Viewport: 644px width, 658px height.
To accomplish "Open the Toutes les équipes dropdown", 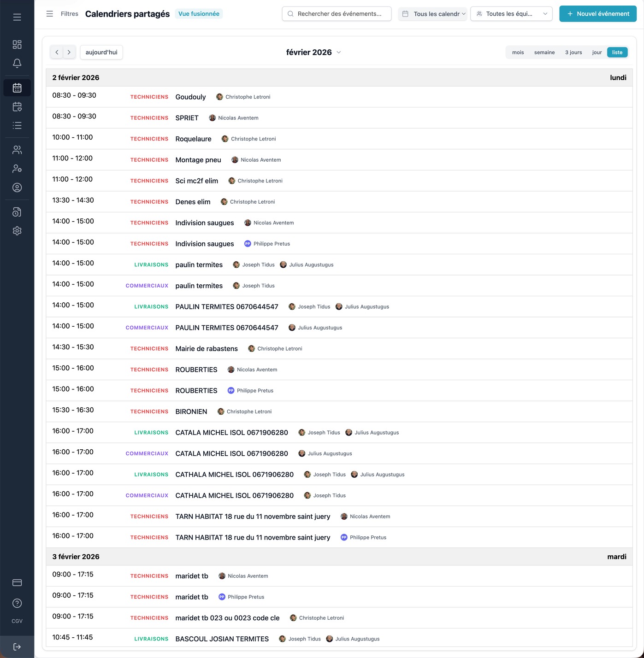I will coord(511,14).
